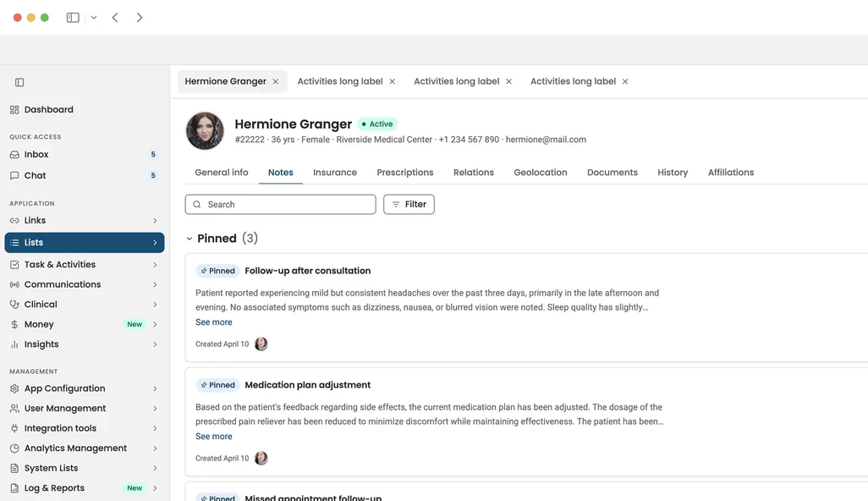Screen dimensions: 868x501
Task: Click the Integration tools plug icon
Action: pyautogui.click(x=14, y=428)
